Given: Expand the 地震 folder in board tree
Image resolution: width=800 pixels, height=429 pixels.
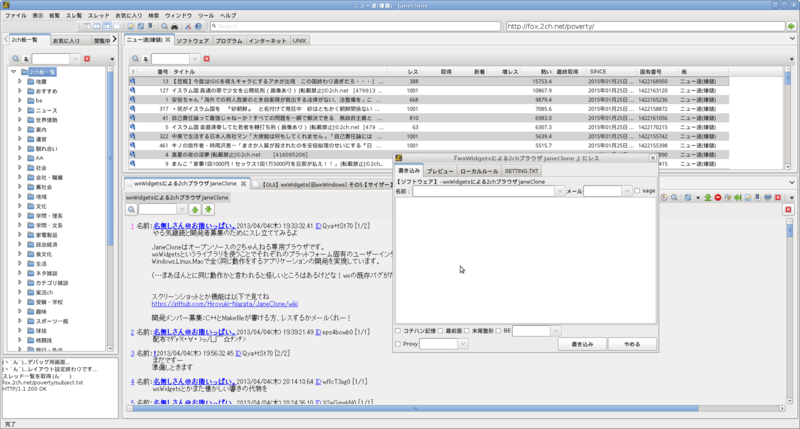Looking at the screenshot, I should [x=20, y=82].
